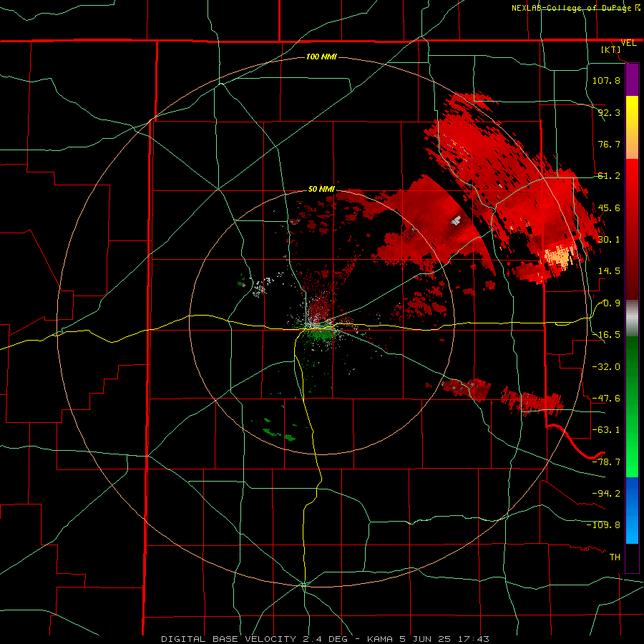Pick the gray near-zero segment of the velocity scale
This screenshot has width=644, height=644.
click(632, 318)
